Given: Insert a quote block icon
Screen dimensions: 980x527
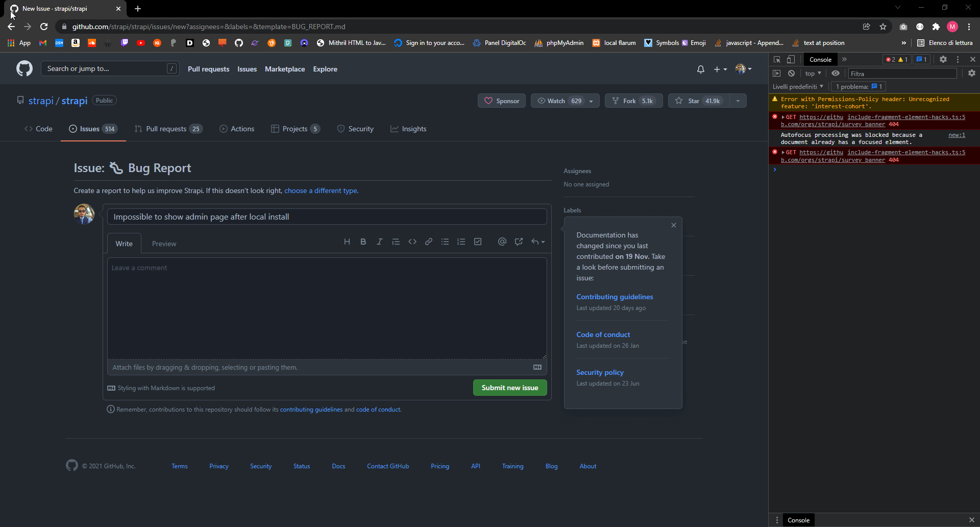Looking at the screenshot, I should (396, 242).
